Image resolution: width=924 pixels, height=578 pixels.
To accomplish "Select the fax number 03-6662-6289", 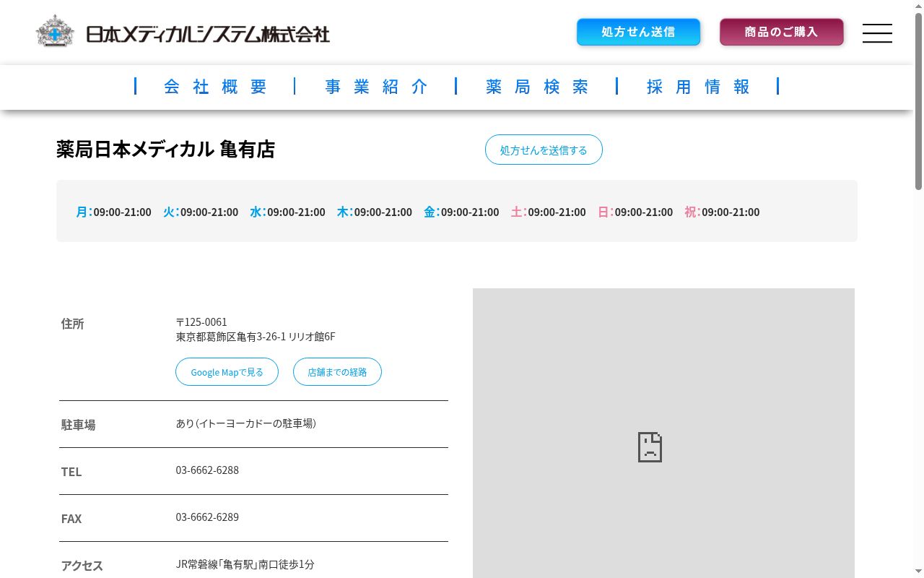I will [207, 517].
